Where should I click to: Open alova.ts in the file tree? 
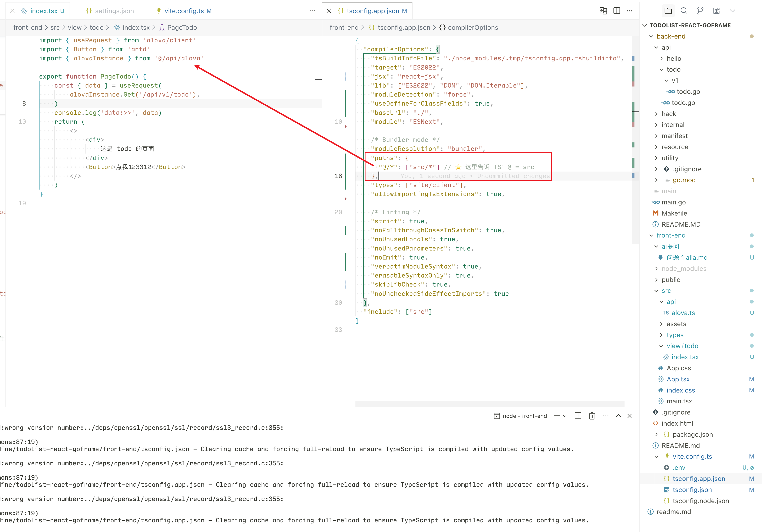click(x=683, y=313)
